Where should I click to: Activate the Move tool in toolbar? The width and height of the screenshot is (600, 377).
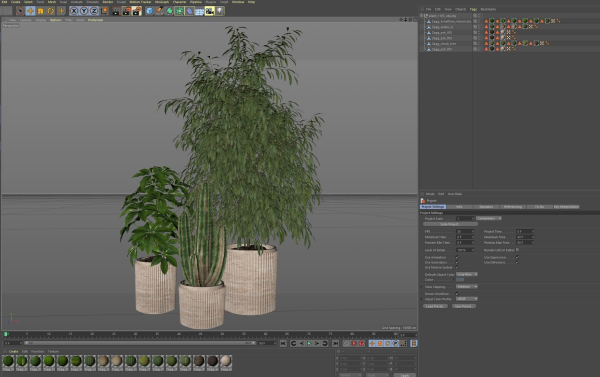tap(31, 11)
